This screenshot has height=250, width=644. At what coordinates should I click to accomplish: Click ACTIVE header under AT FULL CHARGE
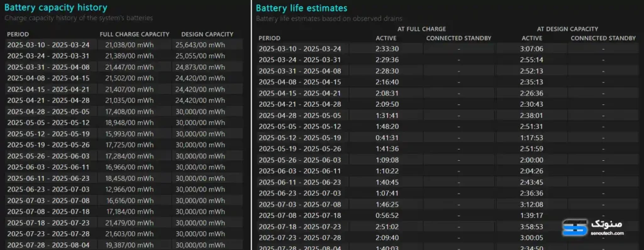click(386, 38)
